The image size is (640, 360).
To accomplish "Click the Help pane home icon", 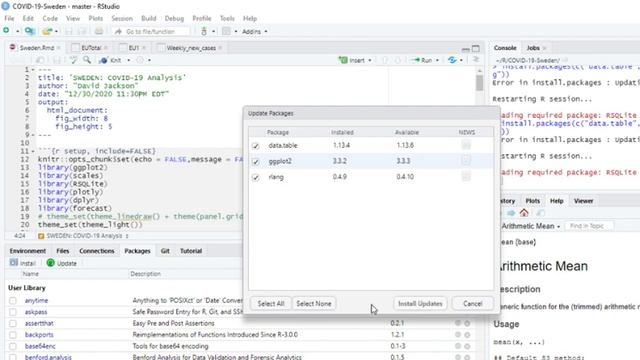I will point(524,213).
